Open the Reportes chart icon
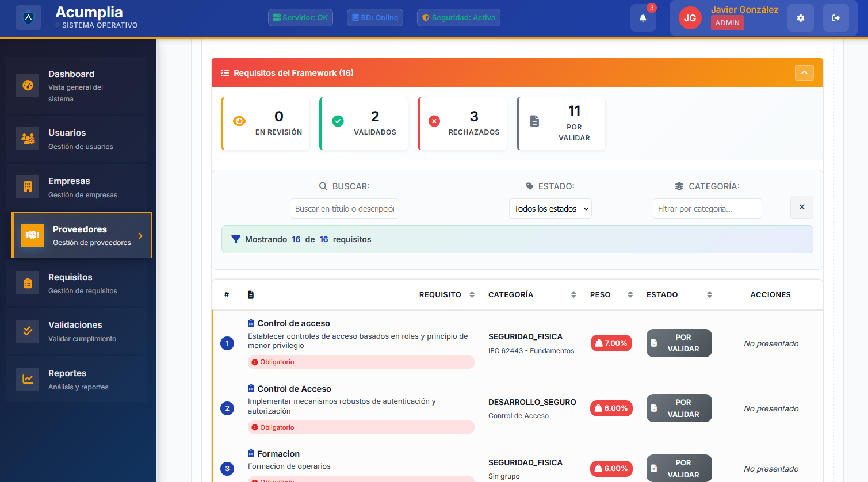Screen dimensions: 868x482 28,378
